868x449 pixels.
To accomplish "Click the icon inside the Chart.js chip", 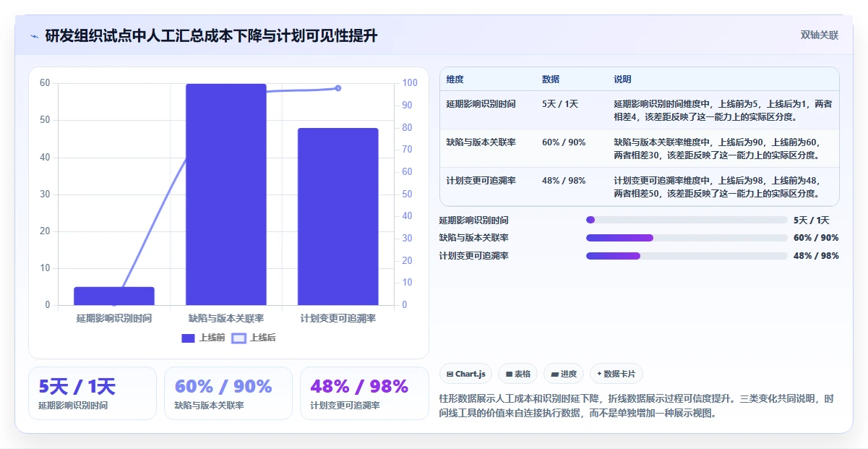I will click(x=450, y=374).
